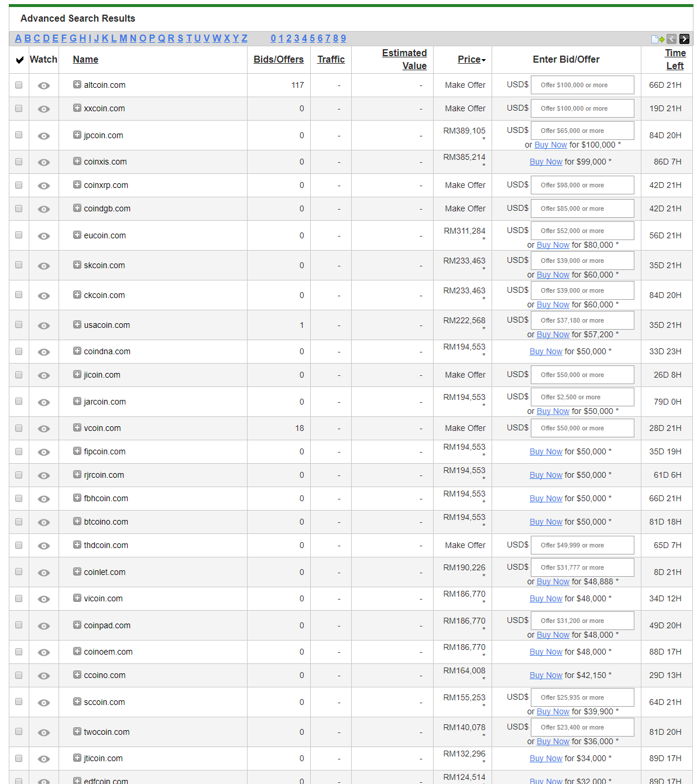
Task: Click the select-all checkmark header icon
Action: (x=19, y=60)
